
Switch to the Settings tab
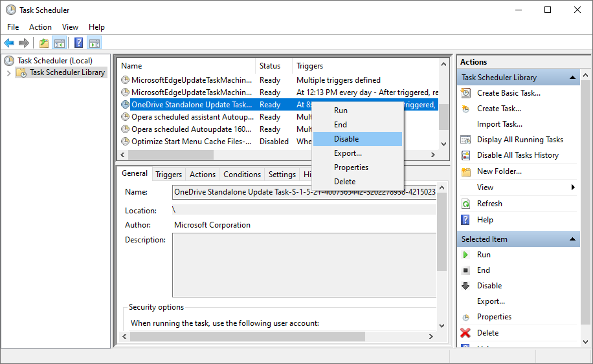pyautogui.click(x=282, y=175)
